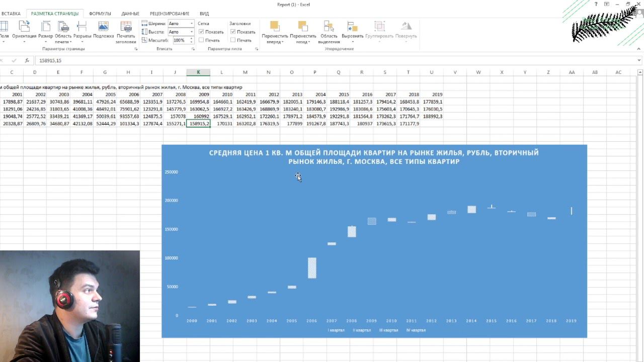The image size is (644, 362).
Task: Click Переместить вперед bring forward button
Action: [x=274, y=32]
